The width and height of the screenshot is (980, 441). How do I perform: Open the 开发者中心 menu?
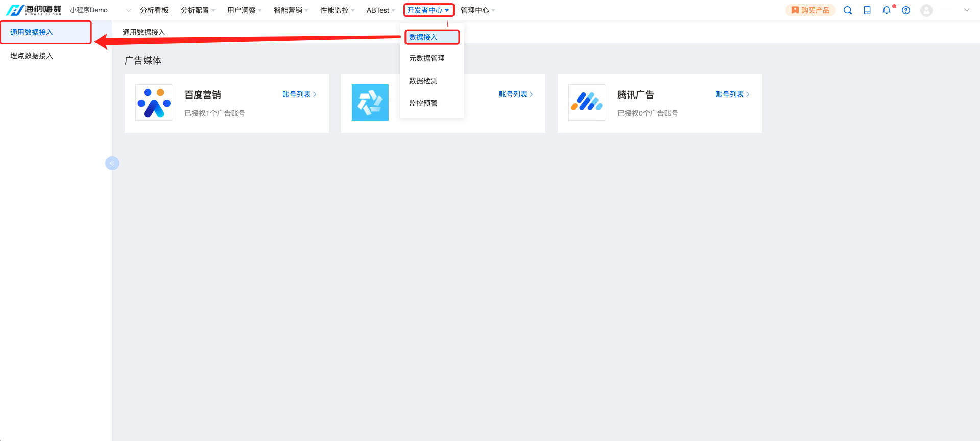428,10
